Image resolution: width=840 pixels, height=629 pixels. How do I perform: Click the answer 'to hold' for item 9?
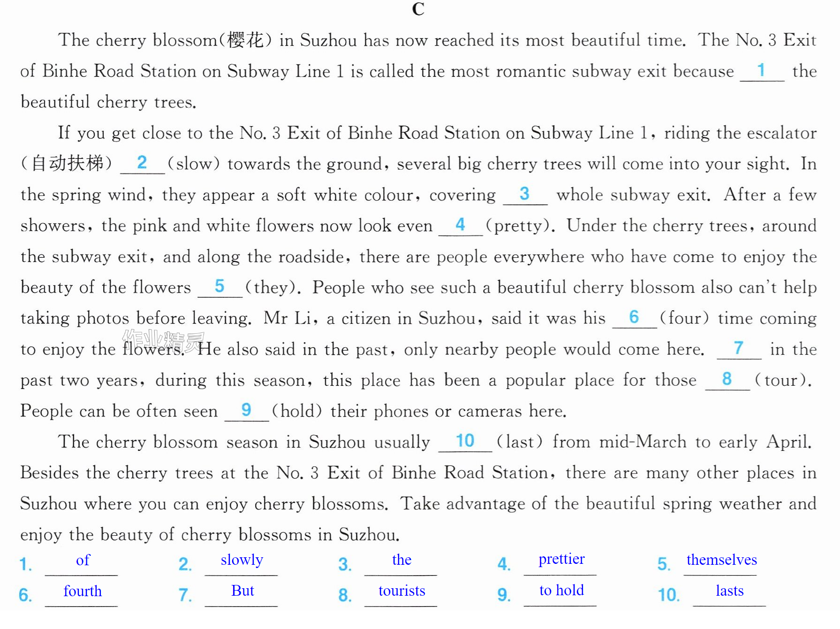click(x=561, y=590)
